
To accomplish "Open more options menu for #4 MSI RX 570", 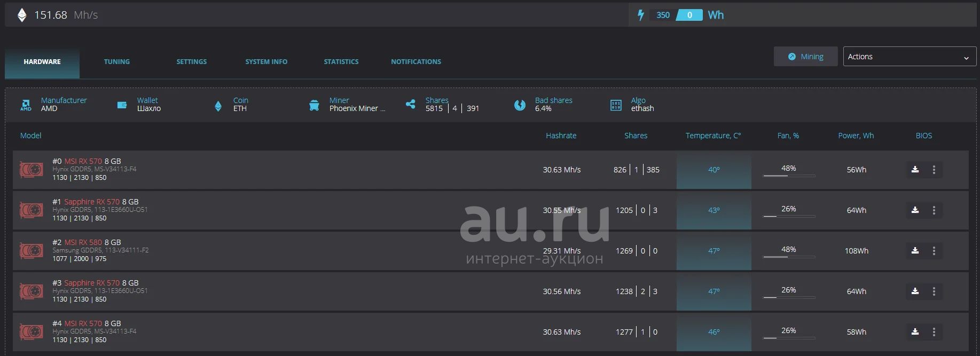I will pyautogui.click(x=934, y=332).
